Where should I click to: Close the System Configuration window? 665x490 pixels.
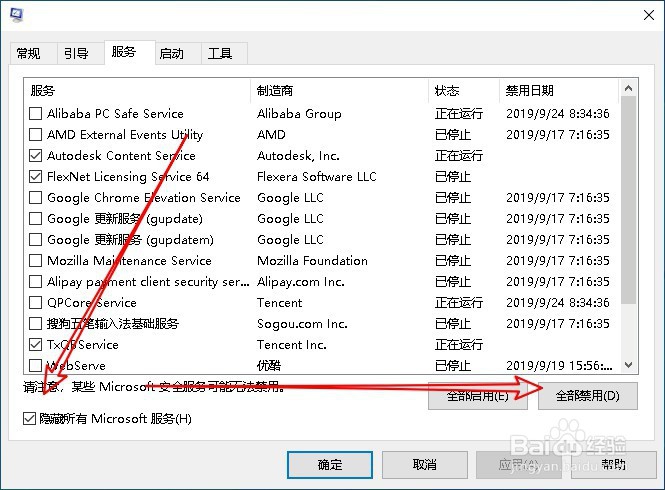click(649, 15)
